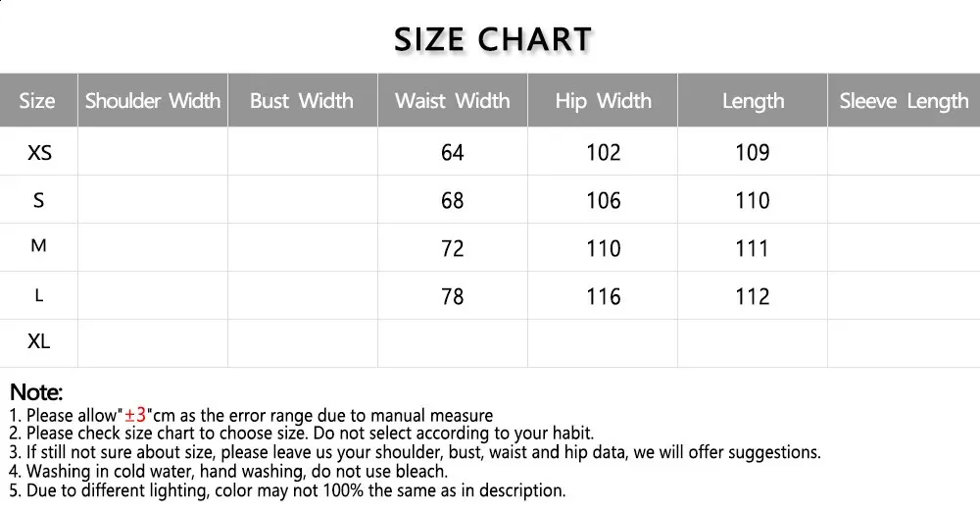Click the note about different lighting color
Image resolution: width=980 pixels, height=512 pixels.
point(286,490)
